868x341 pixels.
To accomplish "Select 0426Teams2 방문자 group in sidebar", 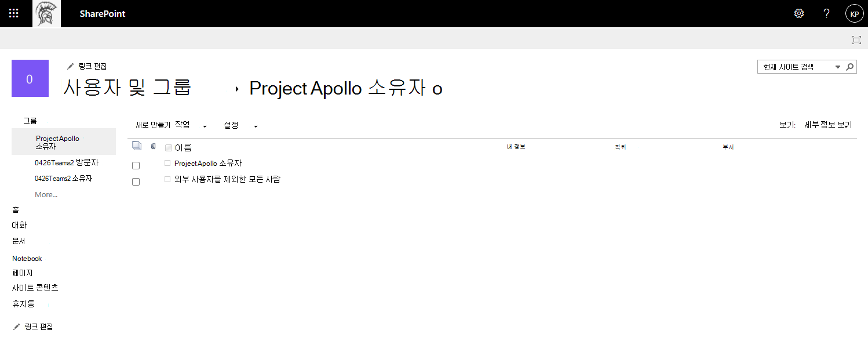I will [67, 163].
